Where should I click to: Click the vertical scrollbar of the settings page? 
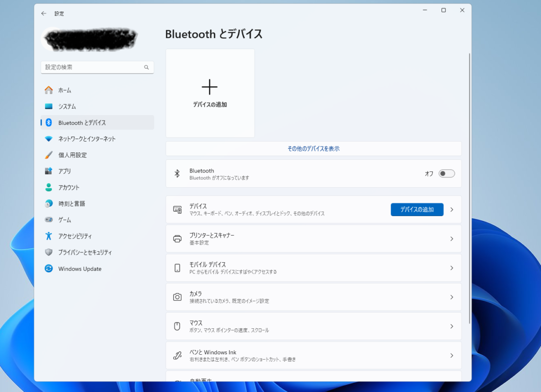click(469, 188)
